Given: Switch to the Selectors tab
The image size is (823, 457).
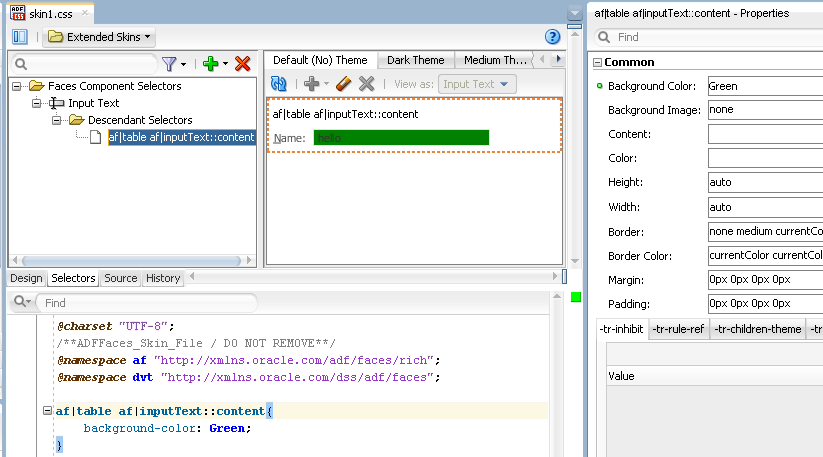Looking at the screenshot, I should 73,278.
